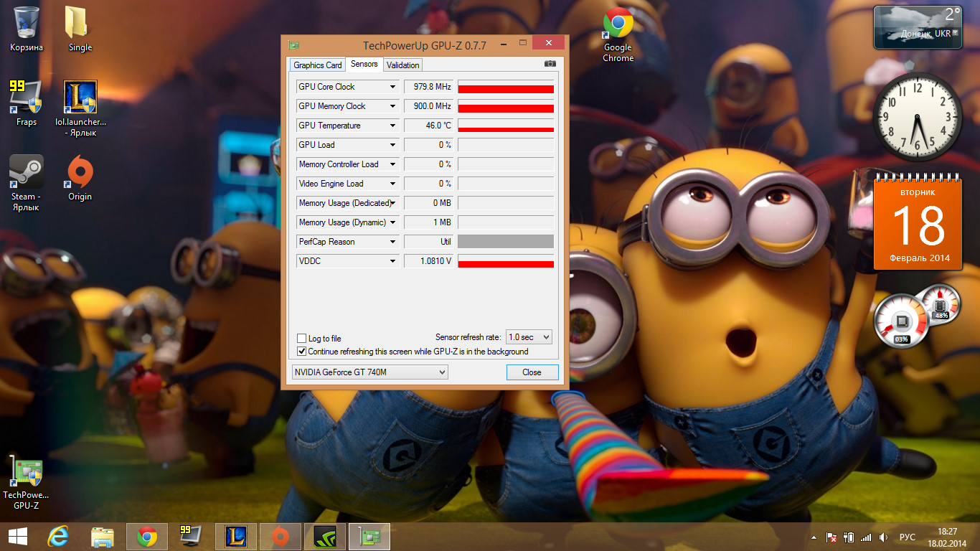
Task: Click the GPU Core Clock red graph
Action: click(506, 87)
